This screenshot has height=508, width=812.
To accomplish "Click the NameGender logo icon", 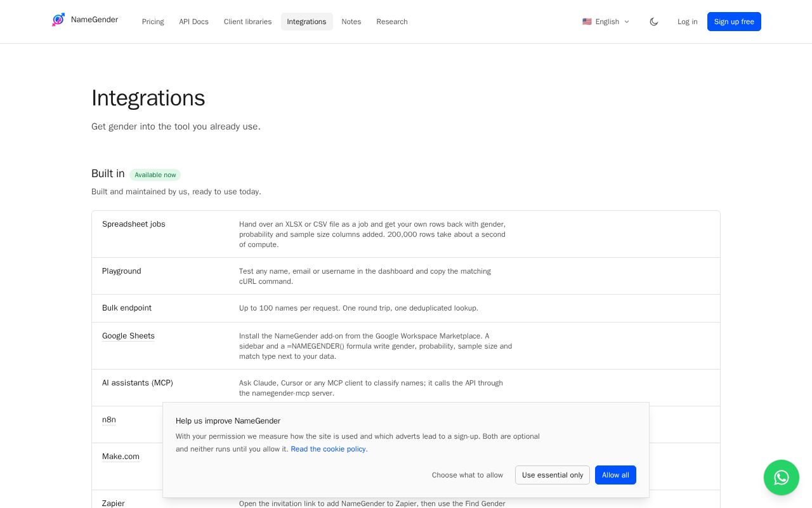I will coord(58,20).
